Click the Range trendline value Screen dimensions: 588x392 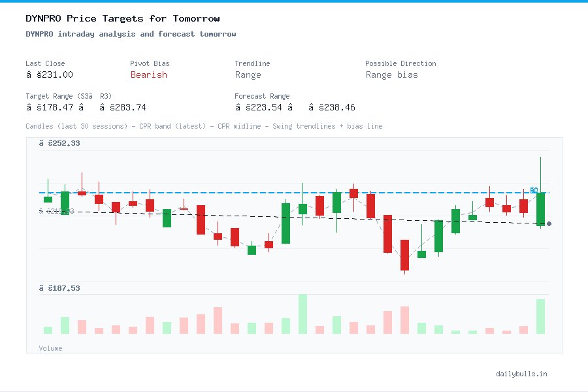(x=247, y=75)
